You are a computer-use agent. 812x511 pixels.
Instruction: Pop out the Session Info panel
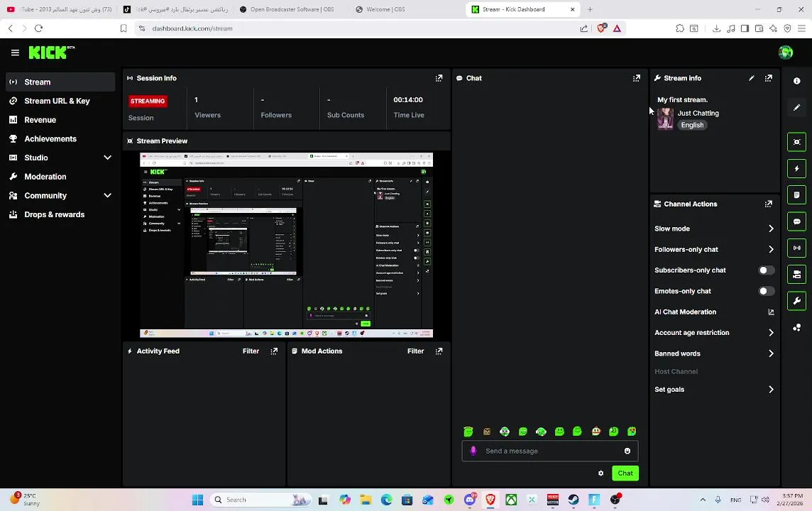439,78
